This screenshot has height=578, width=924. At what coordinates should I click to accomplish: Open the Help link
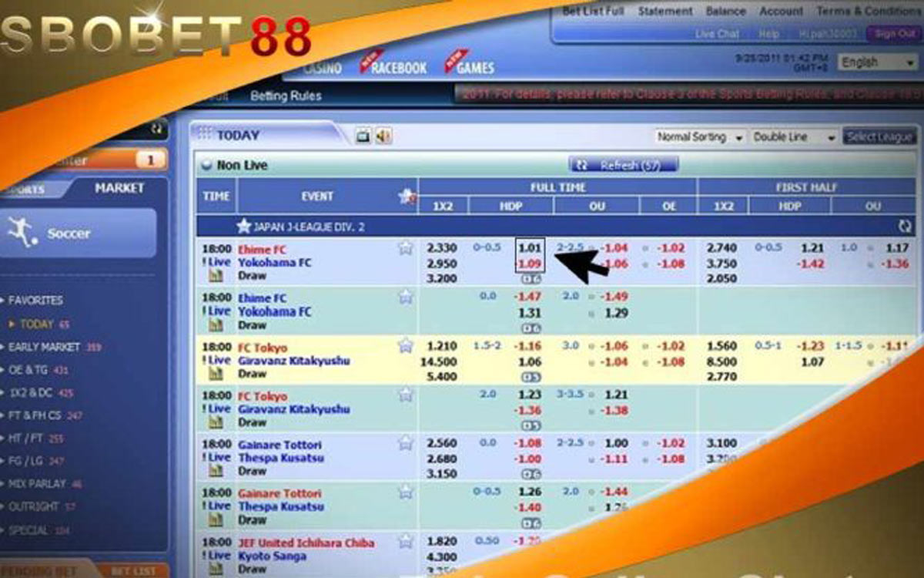[x=768, y=34]
